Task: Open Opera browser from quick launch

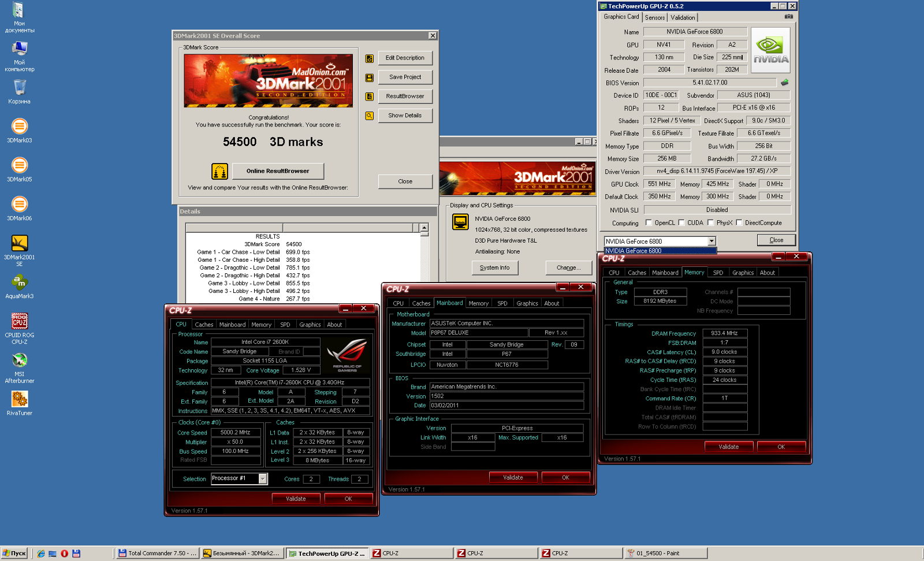Action: pos(64,553)
